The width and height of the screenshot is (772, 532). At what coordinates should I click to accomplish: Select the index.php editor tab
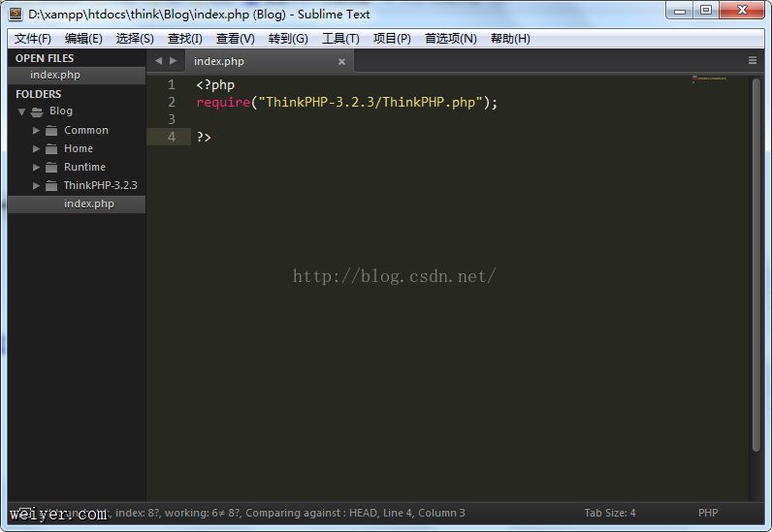tap(219, 61)
